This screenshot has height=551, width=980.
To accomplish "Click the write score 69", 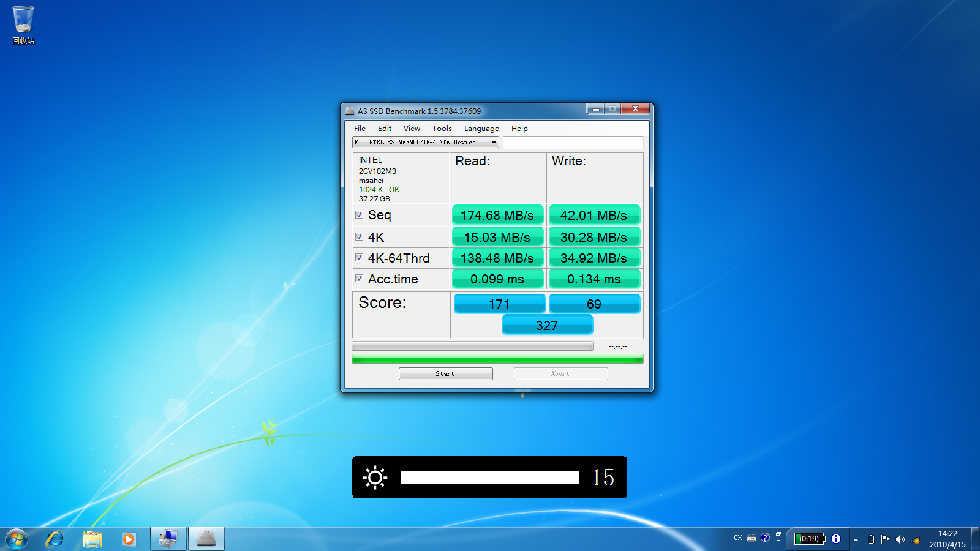I will (594, 304).
